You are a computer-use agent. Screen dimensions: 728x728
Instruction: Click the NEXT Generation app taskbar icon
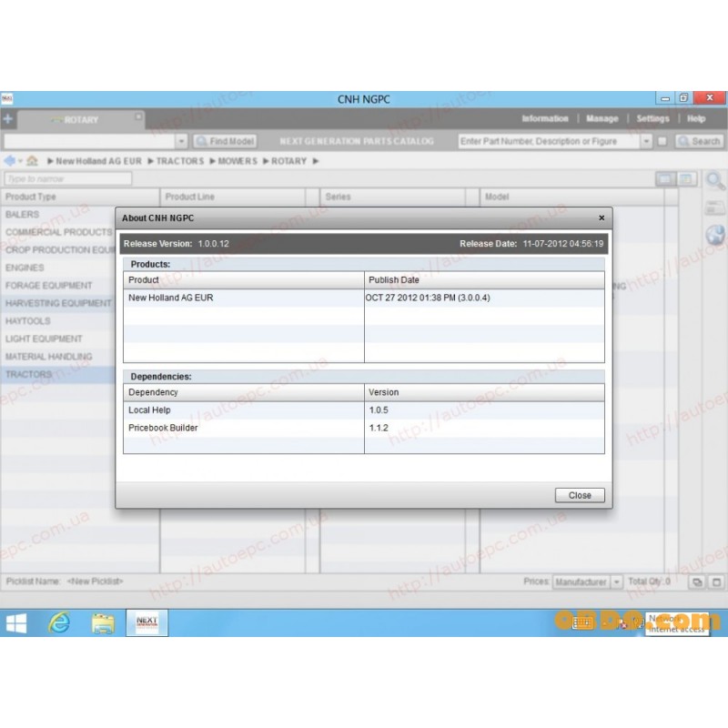point(147,623)
